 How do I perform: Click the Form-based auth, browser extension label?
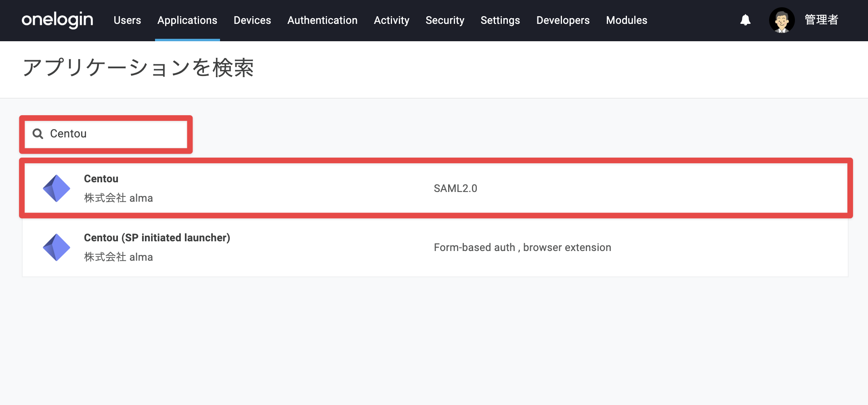click(x=522, y=247)
